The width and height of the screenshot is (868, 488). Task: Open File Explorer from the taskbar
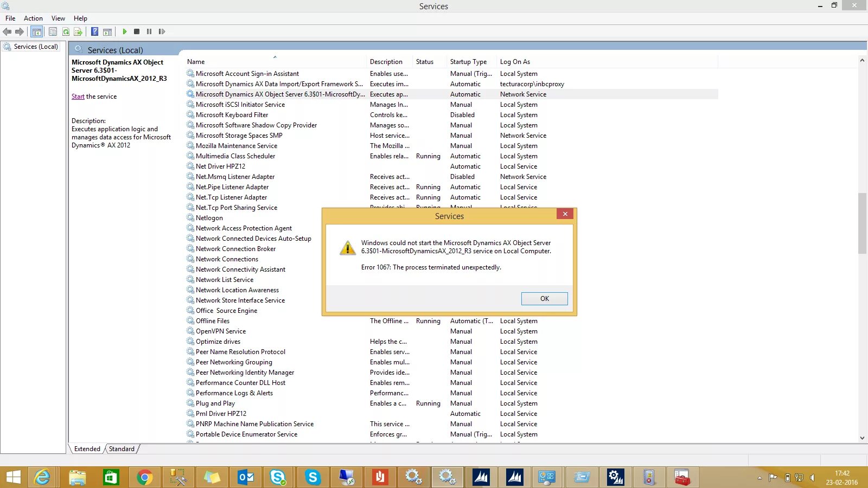(78, 477)
